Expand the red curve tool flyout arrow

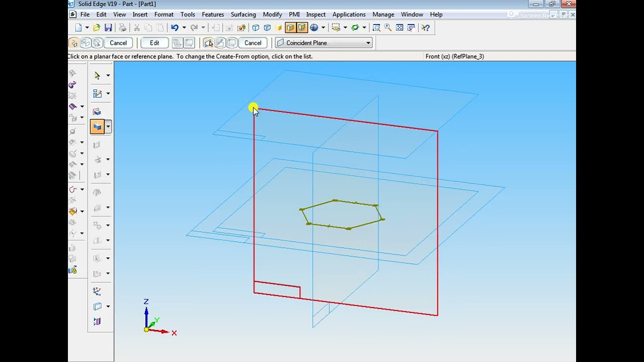pyautogui.click(x=82, y=190)
